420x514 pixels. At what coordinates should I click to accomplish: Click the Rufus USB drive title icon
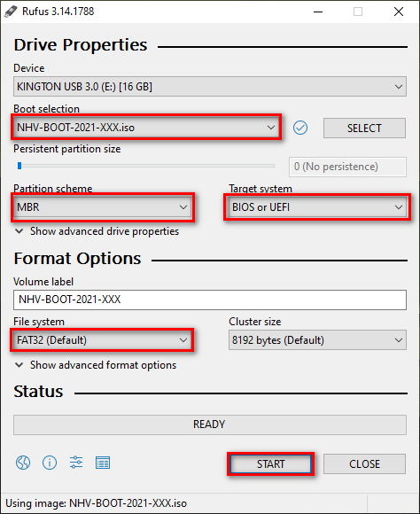[10, 12]
